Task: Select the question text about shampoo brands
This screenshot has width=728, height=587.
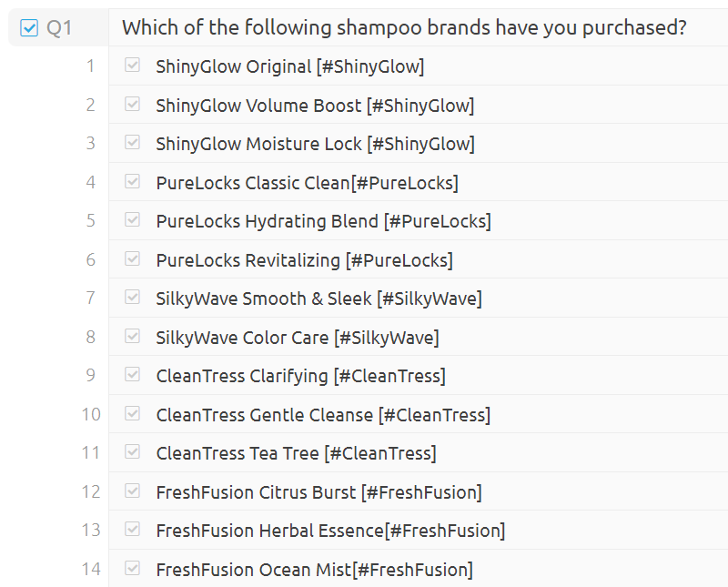Action: [x=404, y=28]
